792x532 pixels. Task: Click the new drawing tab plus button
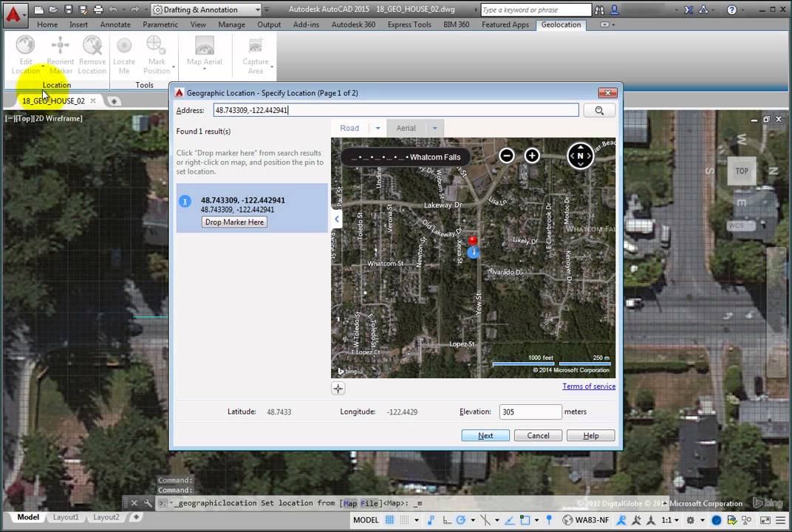click(115, 101)
